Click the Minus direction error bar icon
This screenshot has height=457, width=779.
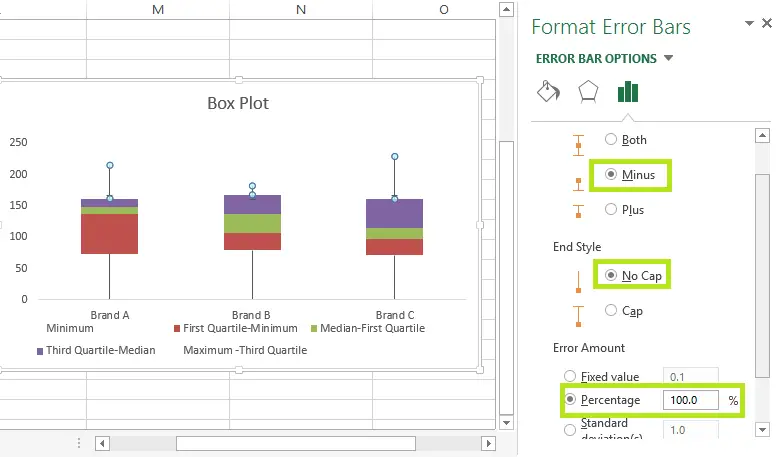578,178
